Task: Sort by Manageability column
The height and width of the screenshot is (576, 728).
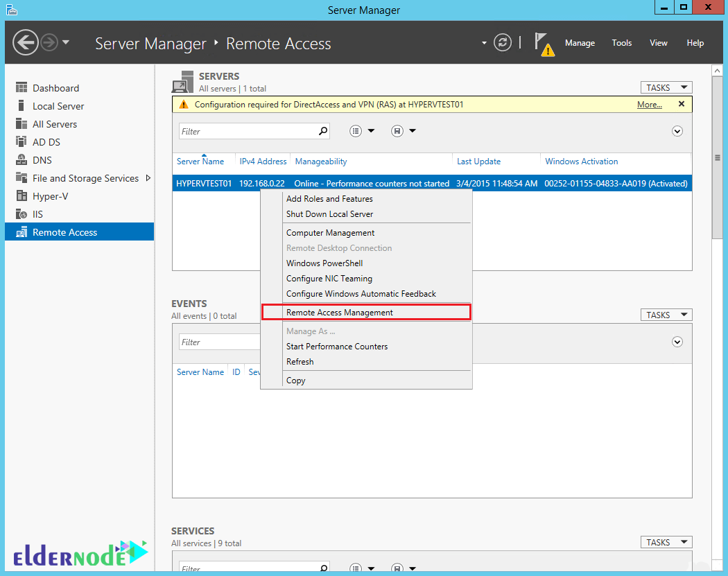Action: (321, 161)
